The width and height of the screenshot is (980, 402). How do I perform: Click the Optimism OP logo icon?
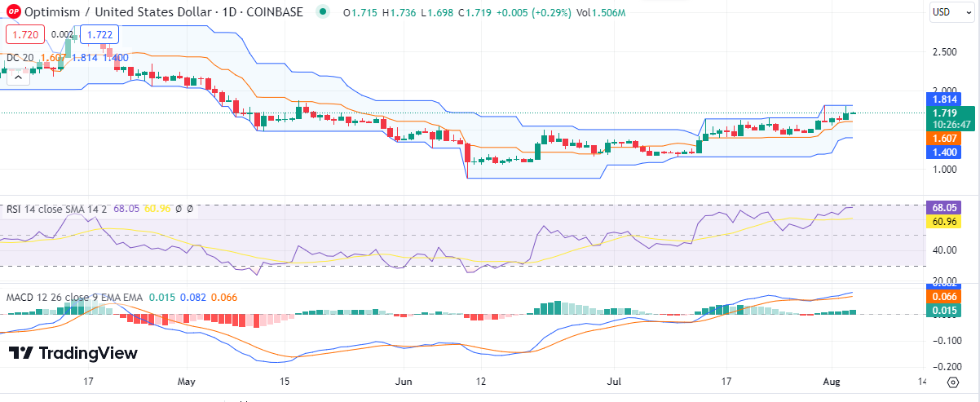pos(13,12)
